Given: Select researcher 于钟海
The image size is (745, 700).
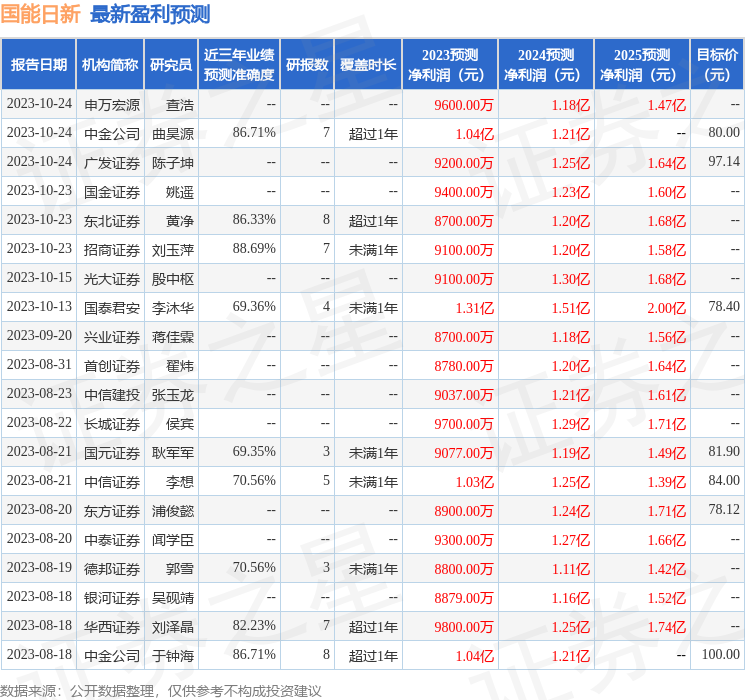Looking at the screenshot, I should pyautogui.click(x=172, y=656).
